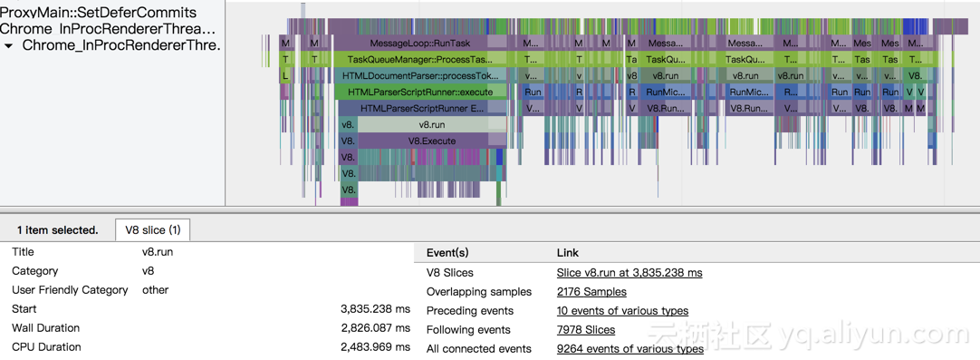Collapse the Chrome_InProcRendererThre. track triangle

pyautogui.click(x=9, y=46)
